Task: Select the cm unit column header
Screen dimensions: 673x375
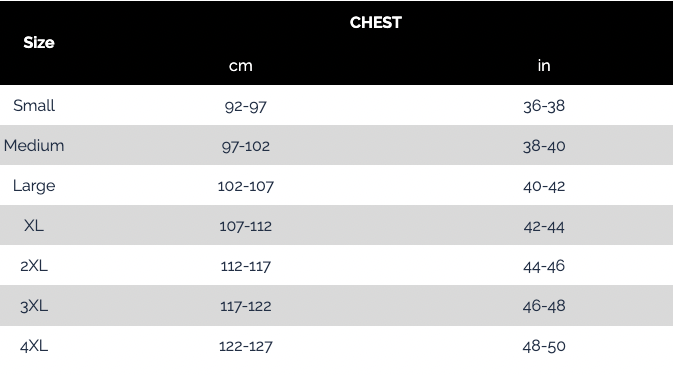Action: [240, 66]
